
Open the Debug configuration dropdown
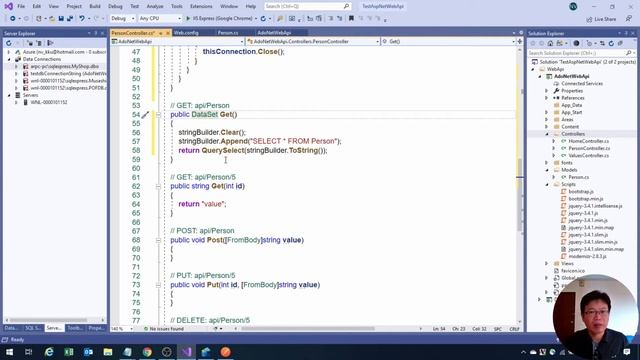coord(122,18)
